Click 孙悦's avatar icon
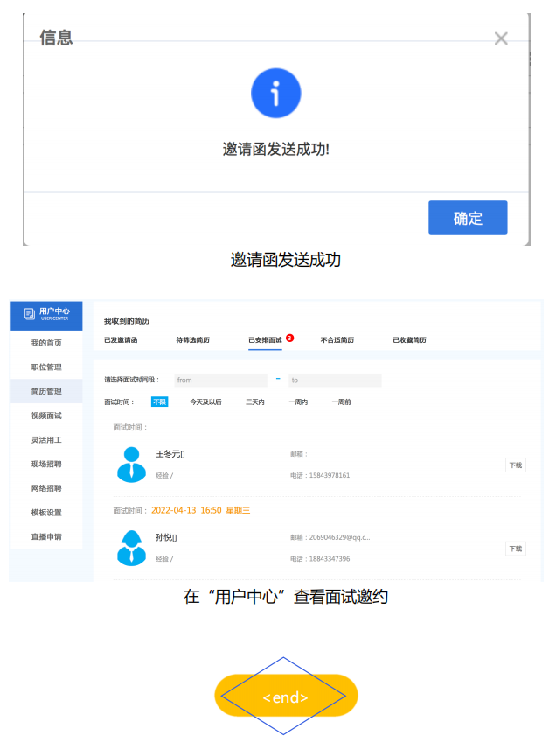Screen dimensions: 556x756 [x=131, y=548]
